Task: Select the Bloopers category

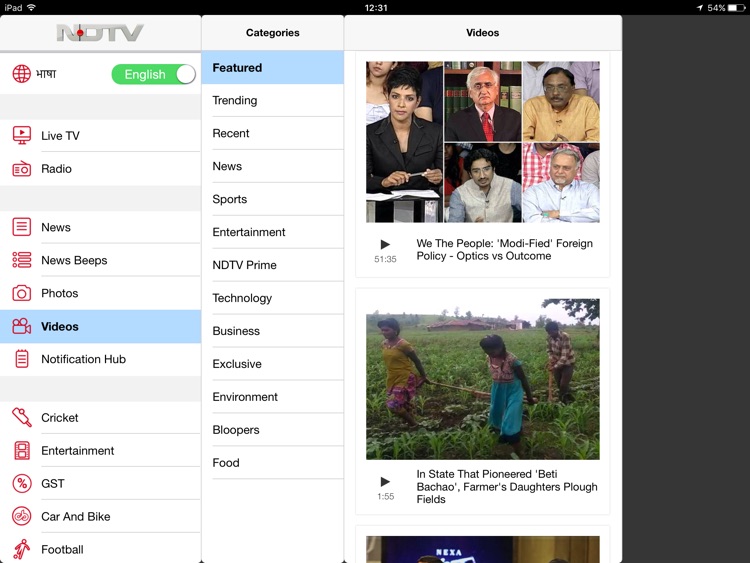Action: [273, 430]
